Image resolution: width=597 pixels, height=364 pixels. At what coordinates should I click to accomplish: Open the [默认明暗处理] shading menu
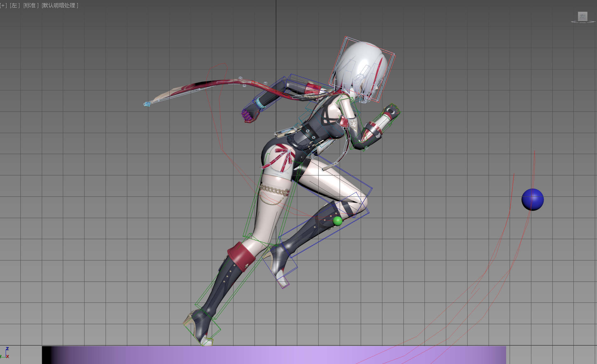[x=60, y=6]
